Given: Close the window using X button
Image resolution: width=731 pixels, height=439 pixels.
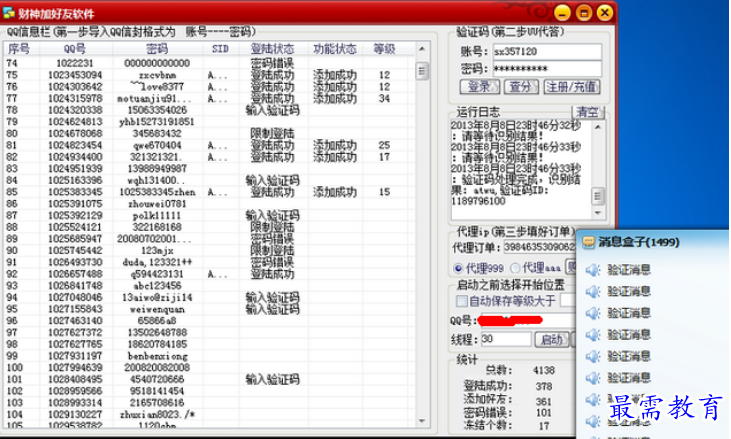Looking at the screenshot, I should click(605, 13).
